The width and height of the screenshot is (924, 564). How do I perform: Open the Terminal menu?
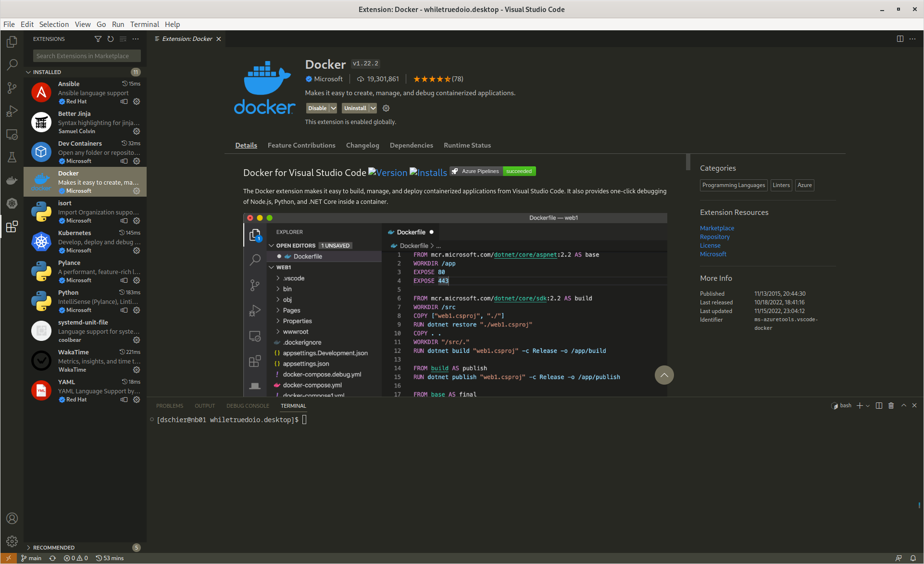coord(144,24)
